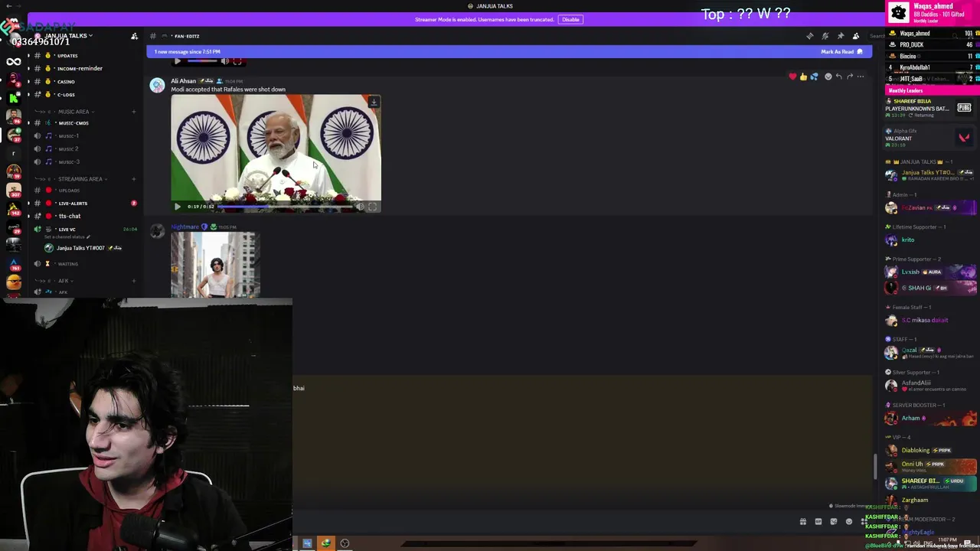Open Nightmare's image attachment

pyautogui.click(x=215, y=264)
